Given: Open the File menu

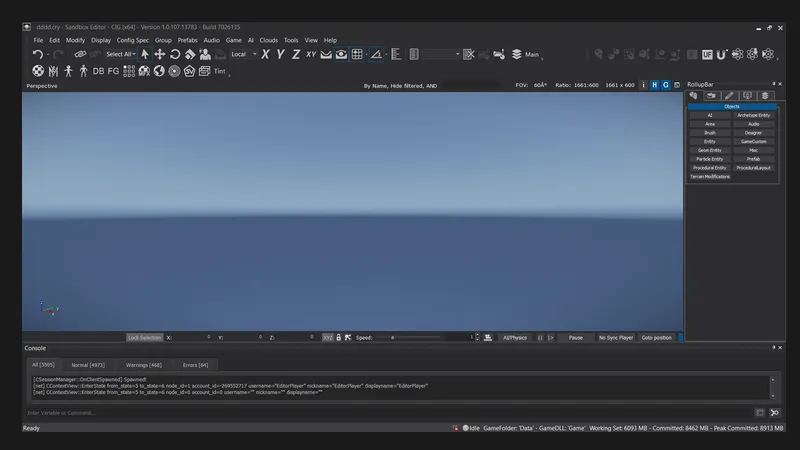Looking at the screenshot, I should (x=38, y=40).
